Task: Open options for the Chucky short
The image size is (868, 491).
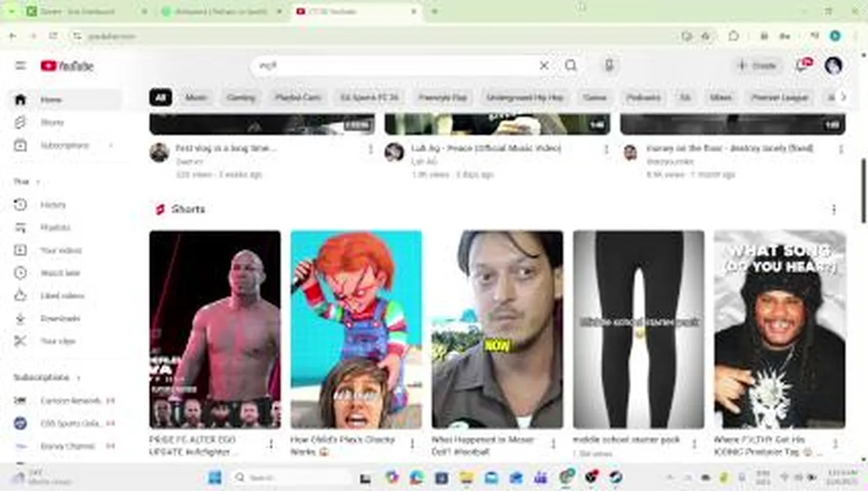Action: 412,444
